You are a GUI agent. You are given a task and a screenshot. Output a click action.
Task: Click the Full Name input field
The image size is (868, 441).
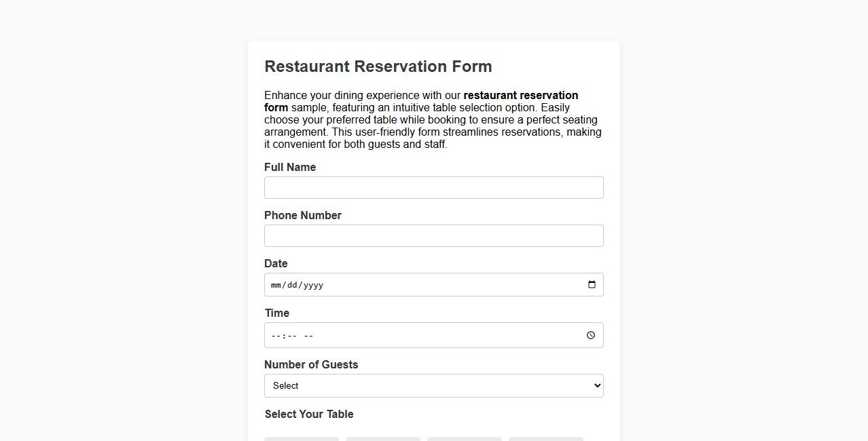[434, 187]
